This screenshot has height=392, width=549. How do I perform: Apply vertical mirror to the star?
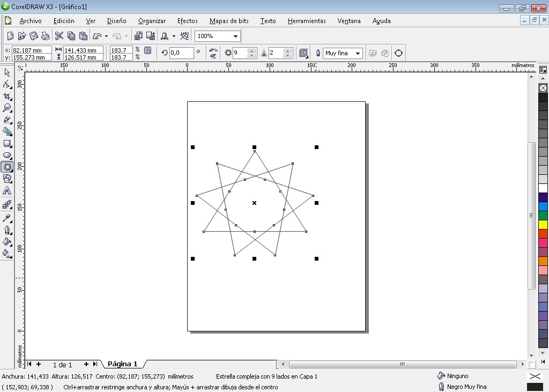tap(213, 56)
